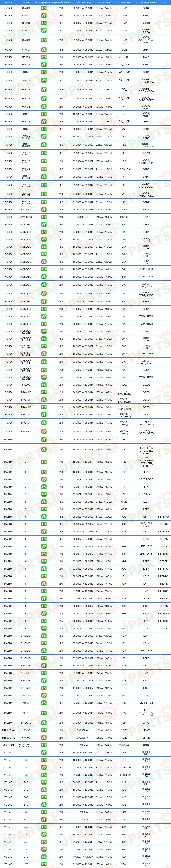Click the fuel icon in the Ford Galaxy row
The image size is (171, 868).
[x=44, y=210]
